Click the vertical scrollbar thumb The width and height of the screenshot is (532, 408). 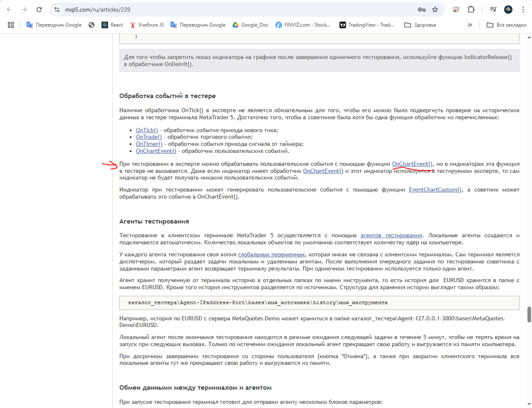(x=529, y=315)
